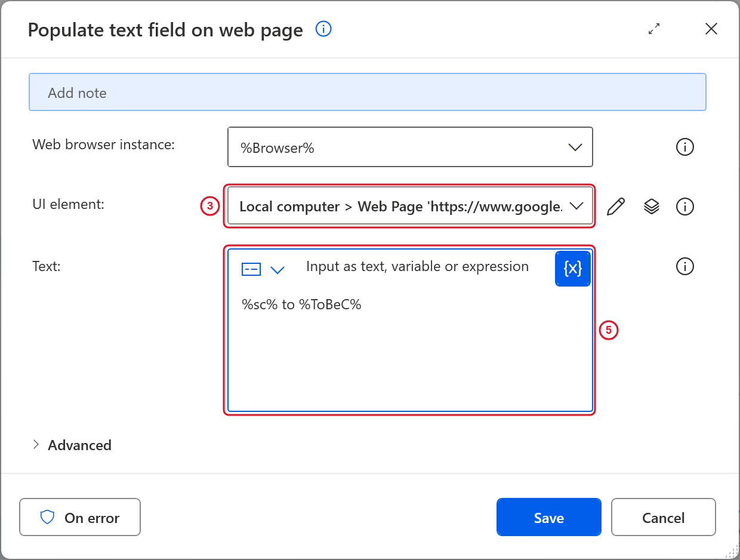Save the action settings
The image size is (740, 560).
pos(548,518)
